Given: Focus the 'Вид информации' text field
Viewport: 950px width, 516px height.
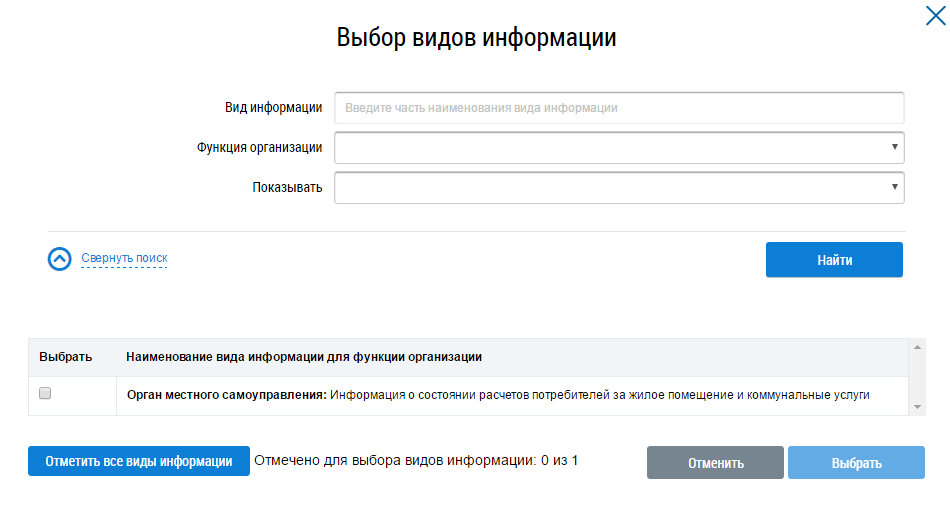Looking at the screenshot, I should click(x=618, y=108).
